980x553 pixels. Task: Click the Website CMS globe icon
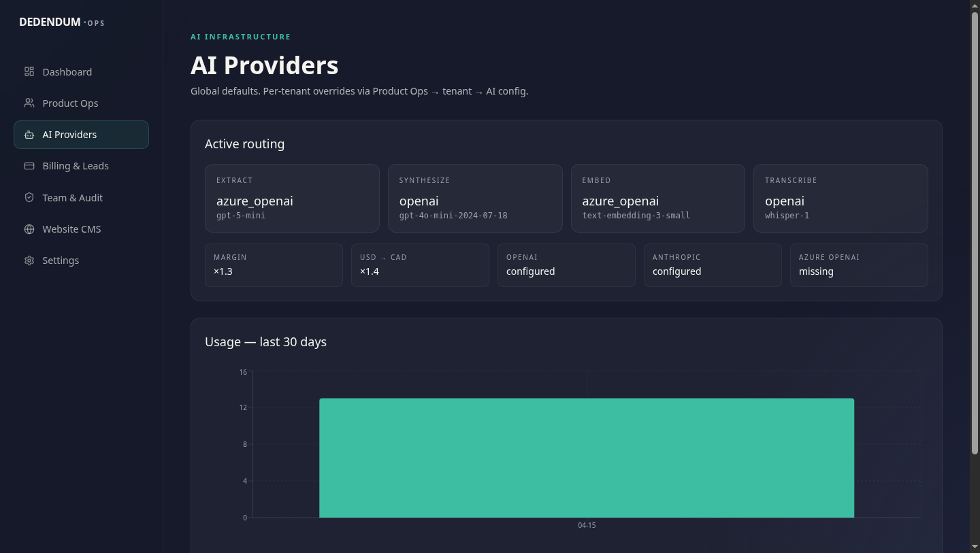pos(29,229)
